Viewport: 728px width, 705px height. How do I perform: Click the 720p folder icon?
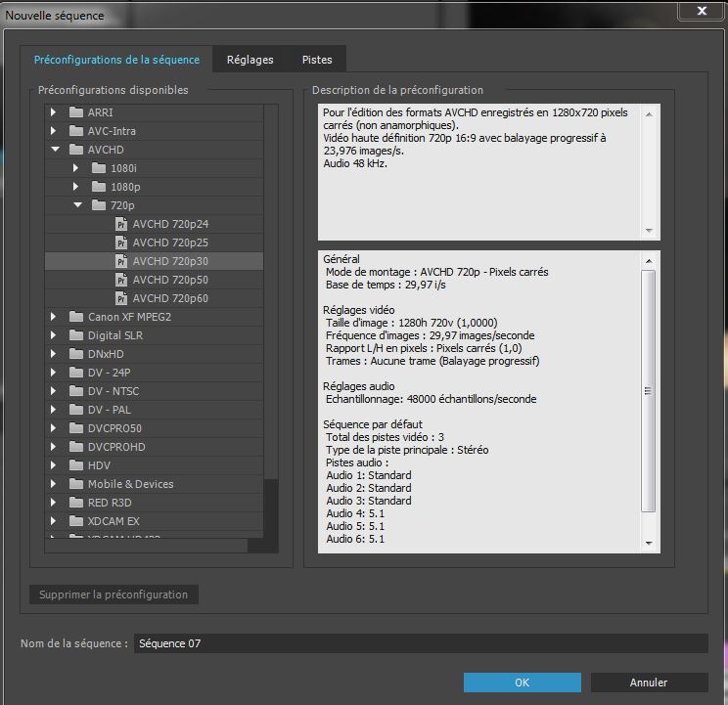pos(99,205)
